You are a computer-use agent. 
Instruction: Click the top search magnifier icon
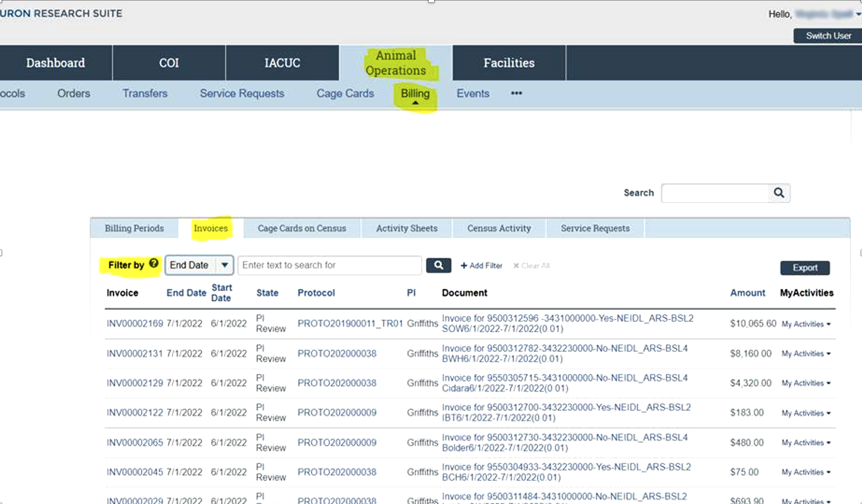tap(778, 193)
